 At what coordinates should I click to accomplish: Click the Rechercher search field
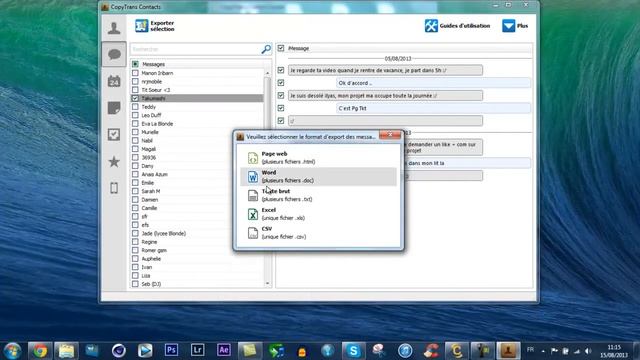pos(195,49)
